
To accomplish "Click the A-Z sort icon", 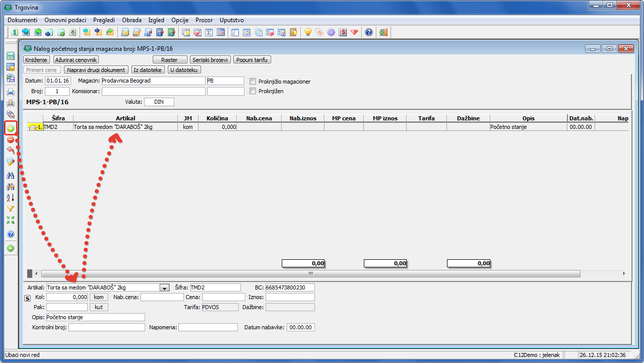I will click(x=10, y=198).
